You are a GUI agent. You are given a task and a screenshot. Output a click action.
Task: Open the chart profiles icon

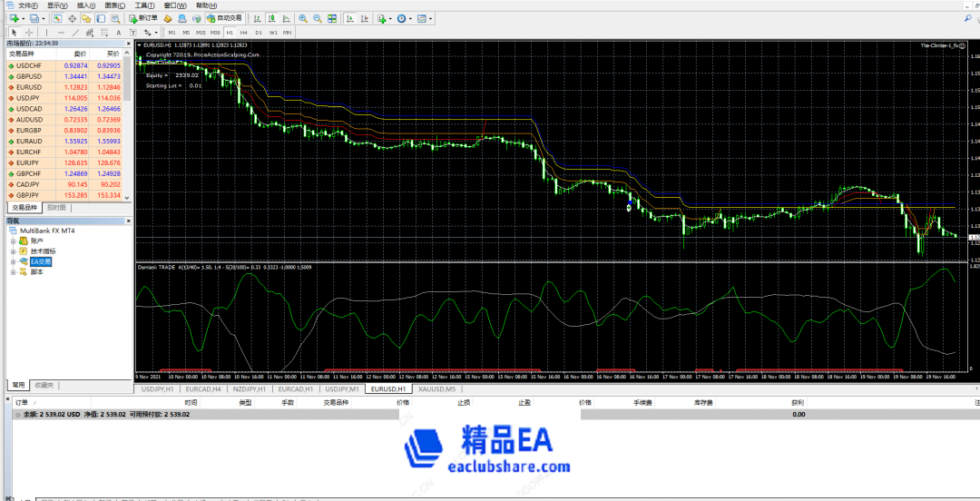coord(34,19)
